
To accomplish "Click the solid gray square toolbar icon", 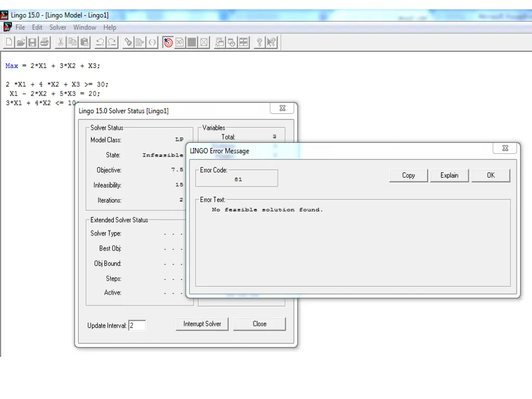I will click(192, 43).
